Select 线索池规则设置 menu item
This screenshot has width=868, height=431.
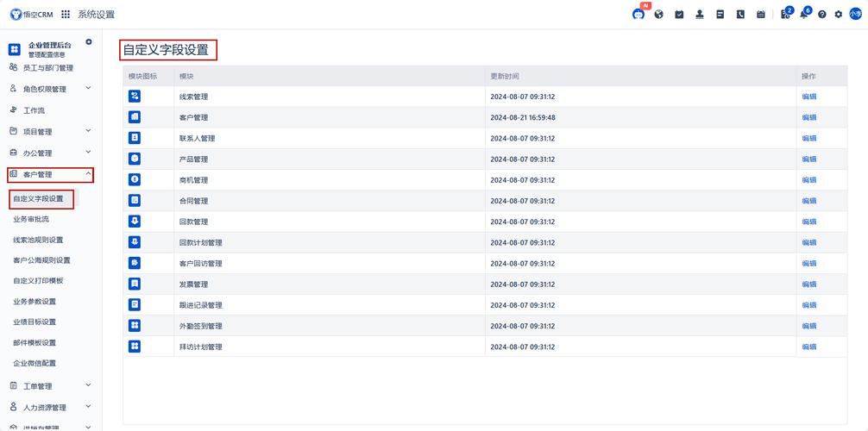tap(38, 240)
